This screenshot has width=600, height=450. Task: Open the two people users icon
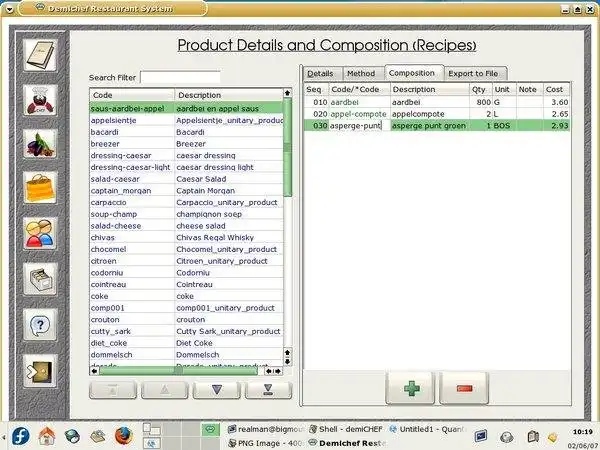pos(40,234)
